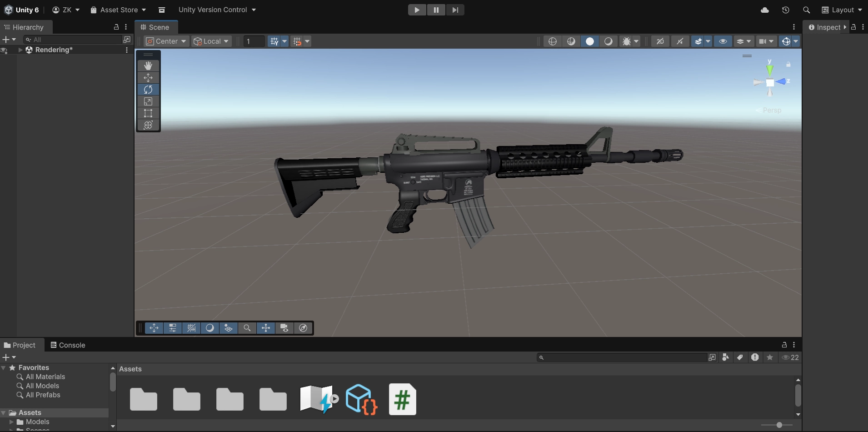The width and height of the screenshot is (868, 432).
Task: Select the Hand view tool
Action: point(148,66)
